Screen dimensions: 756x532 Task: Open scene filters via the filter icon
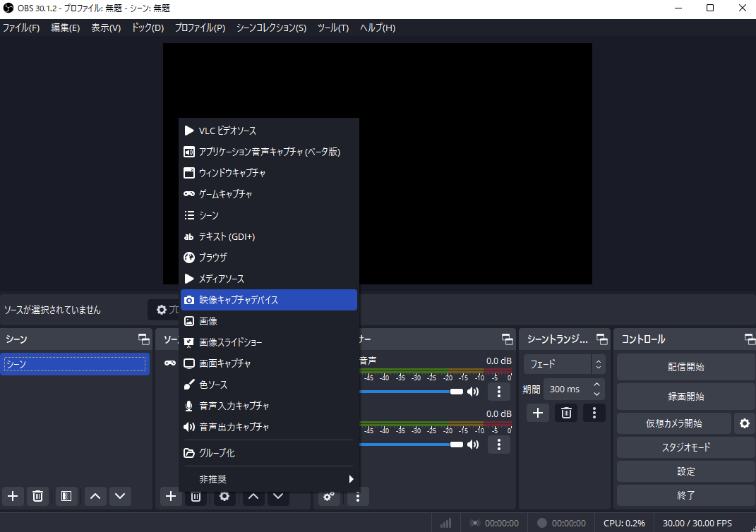[x=66, y=496]
